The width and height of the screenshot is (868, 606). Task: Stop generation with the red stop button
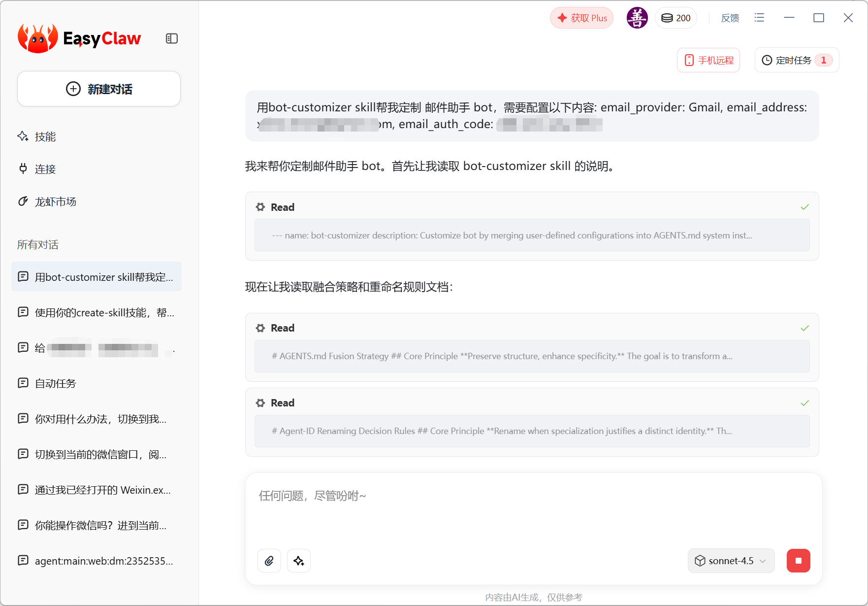(x=798, y=561)
